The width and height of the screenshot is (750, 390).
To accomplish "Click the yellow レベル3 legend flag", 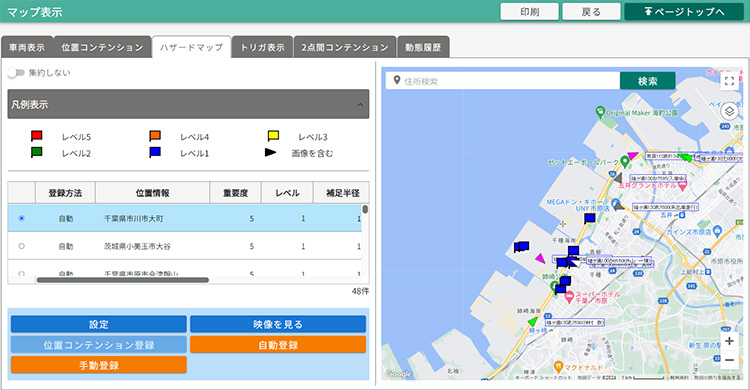I will point(273,136).
